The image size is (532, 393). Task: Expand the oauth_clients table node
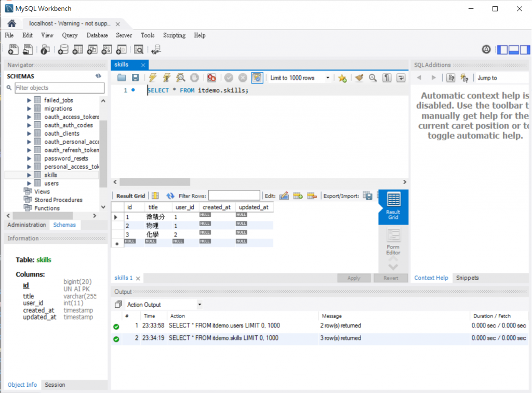[29, 134]
